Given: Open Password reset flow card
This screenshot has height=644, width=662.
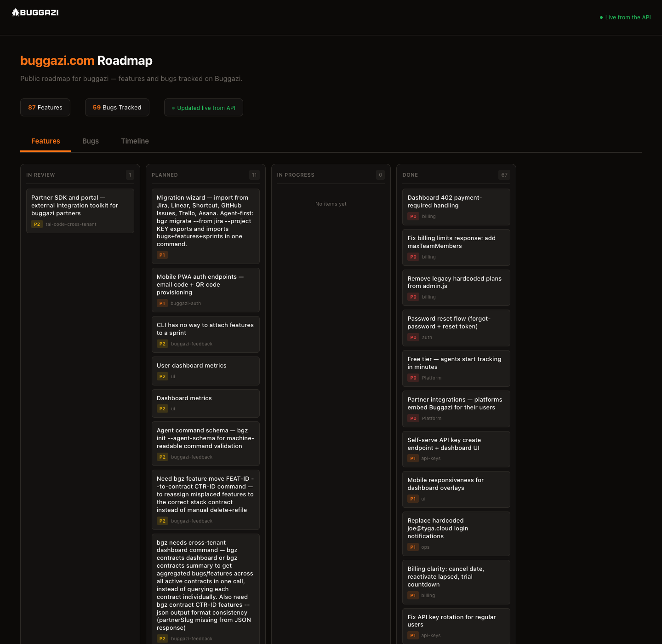Looking at the screenshot, I should pos(456,328).
